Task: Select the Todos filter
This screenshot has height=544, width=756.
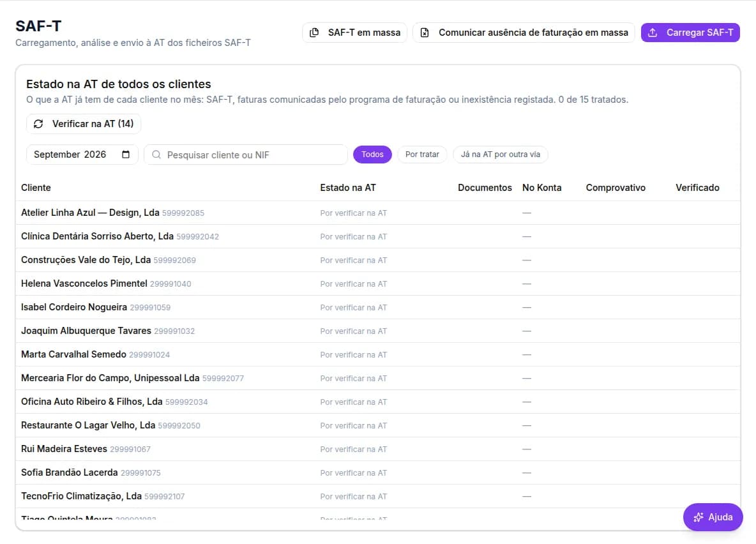Action: 372,155
